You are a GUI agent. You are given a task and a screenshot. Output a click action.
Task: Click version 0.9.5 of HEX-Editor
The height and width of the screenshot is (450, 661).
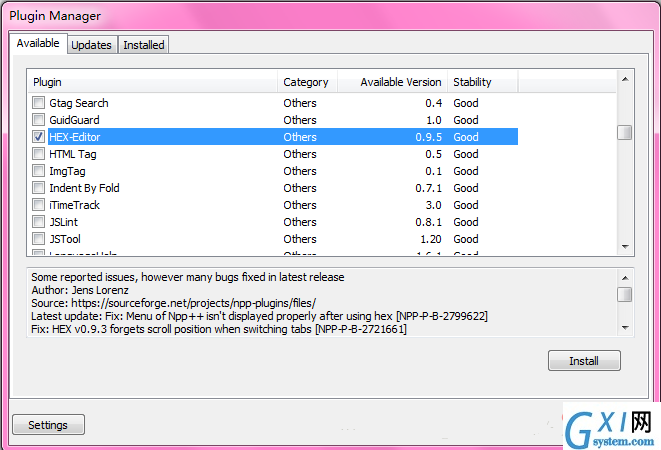click(428, 137)
